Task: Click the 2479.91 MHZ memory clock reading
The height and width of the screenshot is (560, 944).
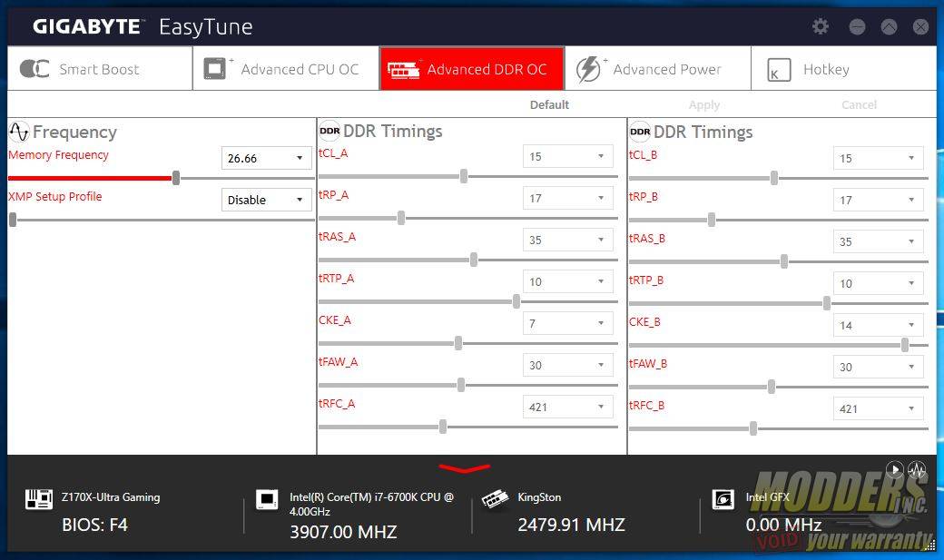Action: (x=571, y=525)
